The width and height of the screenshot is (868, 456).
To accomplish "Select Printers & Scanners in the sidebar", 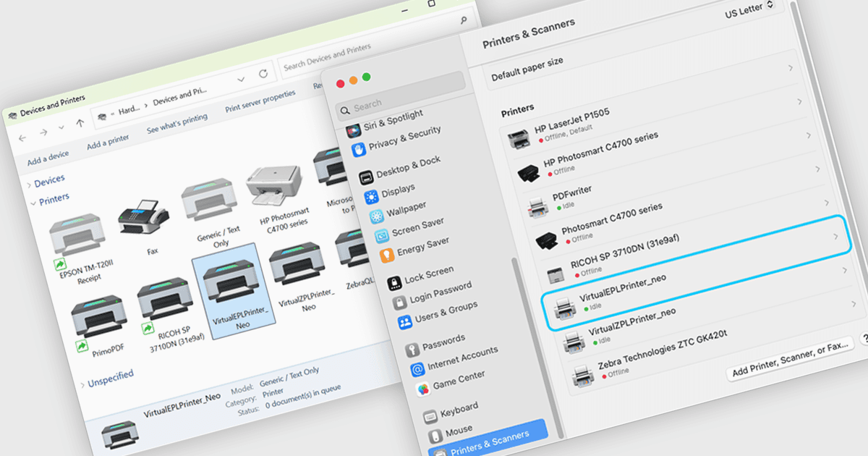I will pyautogui.click(x=488, y=440).
